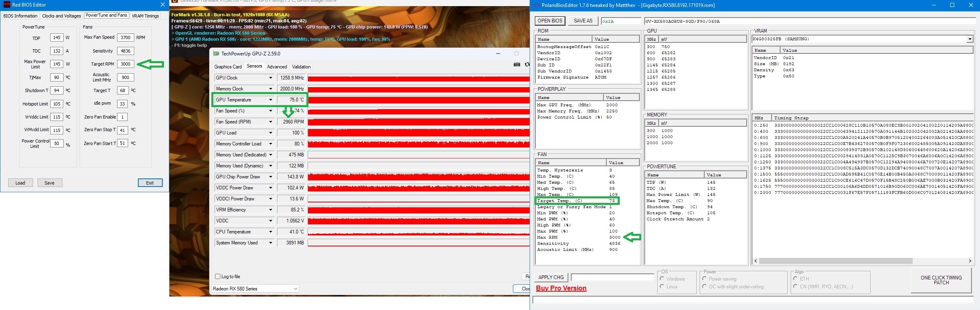Click the Timing Strap scrollbar left arrow
Image resolution: width=980 pixels, height=310 pixels.
[756, 261]
